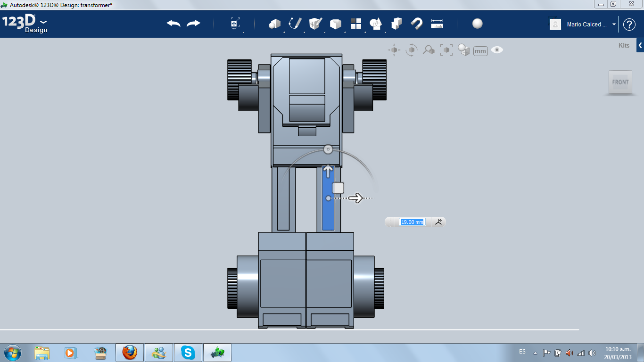Click the FRONT face of view cube

[620, 82]
